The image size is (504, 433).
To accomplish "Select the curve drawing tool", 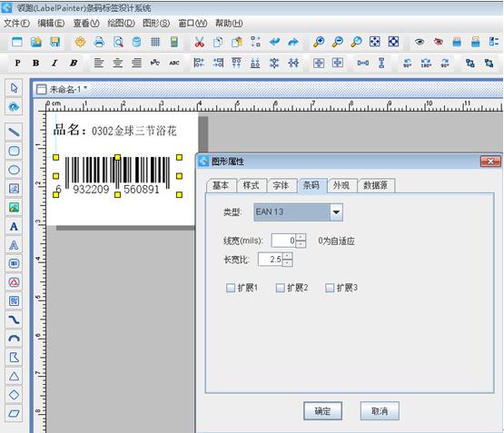I will click(14, 320).
